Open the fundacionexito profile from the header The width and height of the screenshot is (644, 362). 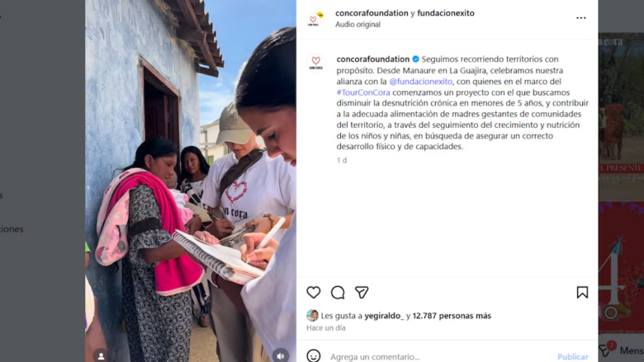pyautogui.click(x=446, y=13)
